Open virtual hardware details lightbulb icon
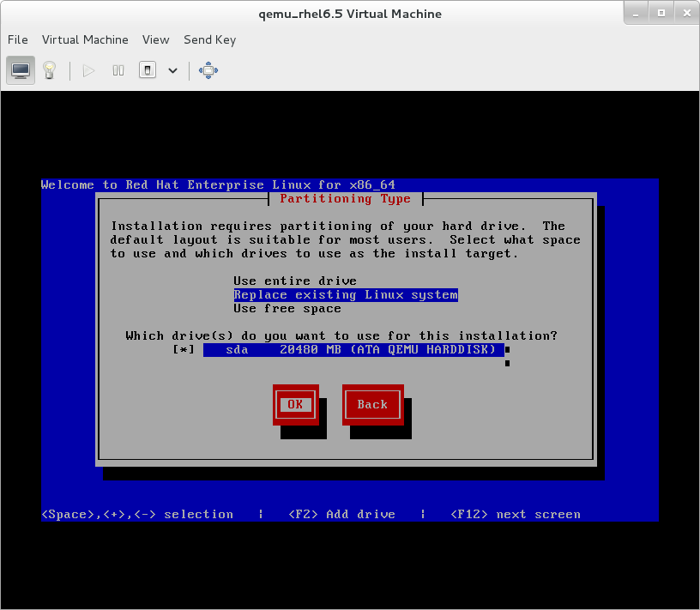 (49, 70)
